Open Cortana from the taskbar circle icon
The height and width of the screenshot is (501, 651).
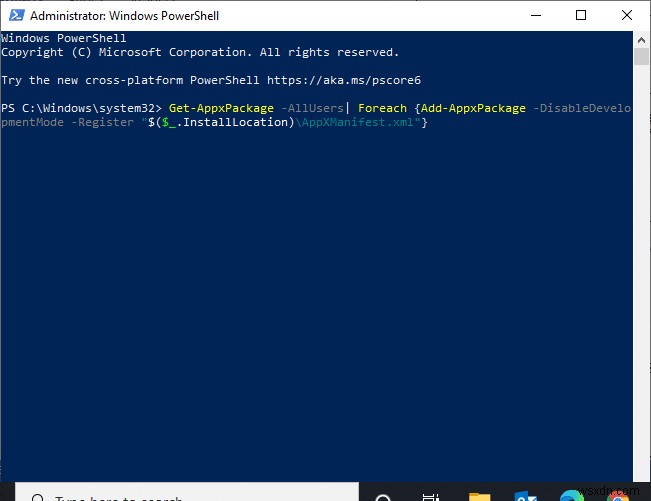pyautogui.click(x=383, y=497)
